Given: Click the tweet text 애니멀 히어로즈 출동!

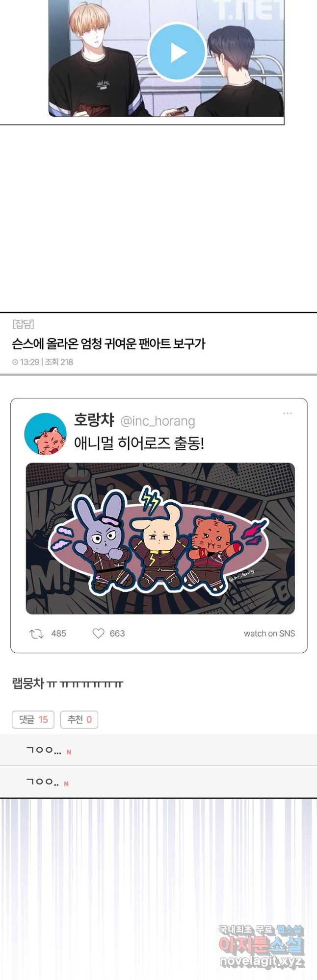Looking at the screenshot, I should (x=139, y=444).
